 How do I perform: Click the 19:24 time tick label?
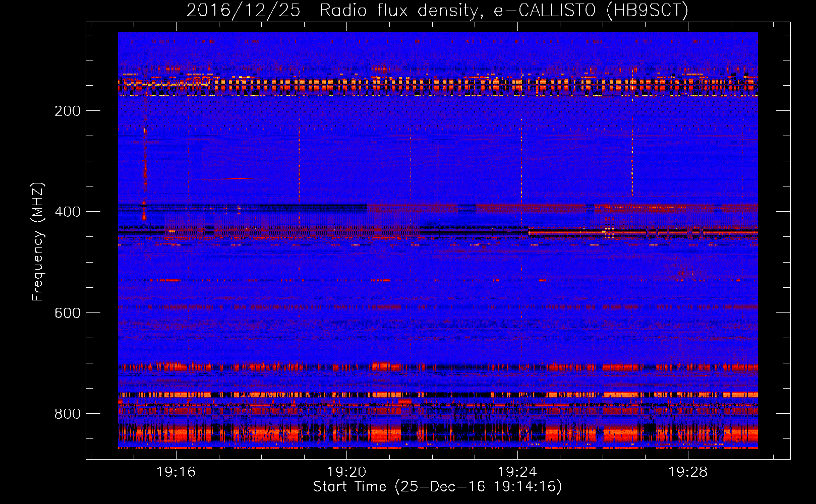click(x=517, y=472)
